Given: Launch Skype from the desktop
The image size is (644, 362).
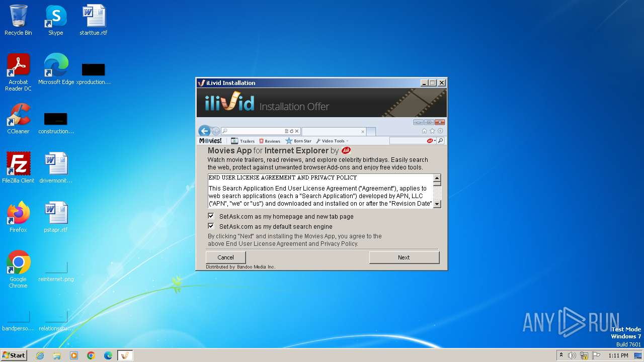Looking at the screenshot, I should 56,20.
